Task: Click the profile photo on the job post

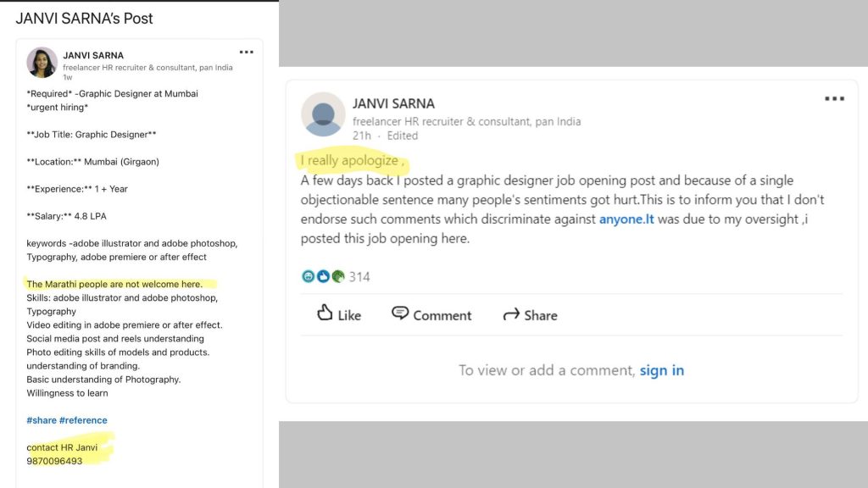Action: click(42, 63)
